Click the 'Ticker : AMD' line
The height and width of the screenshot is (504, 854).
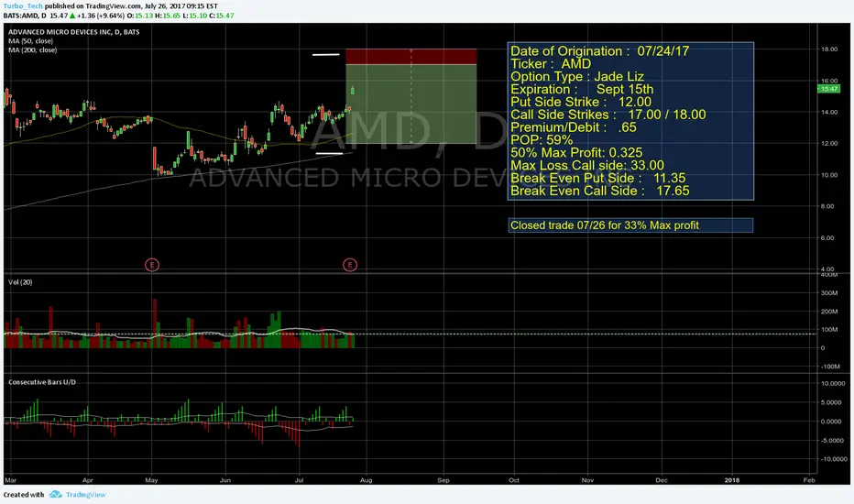tap(551, 64)
